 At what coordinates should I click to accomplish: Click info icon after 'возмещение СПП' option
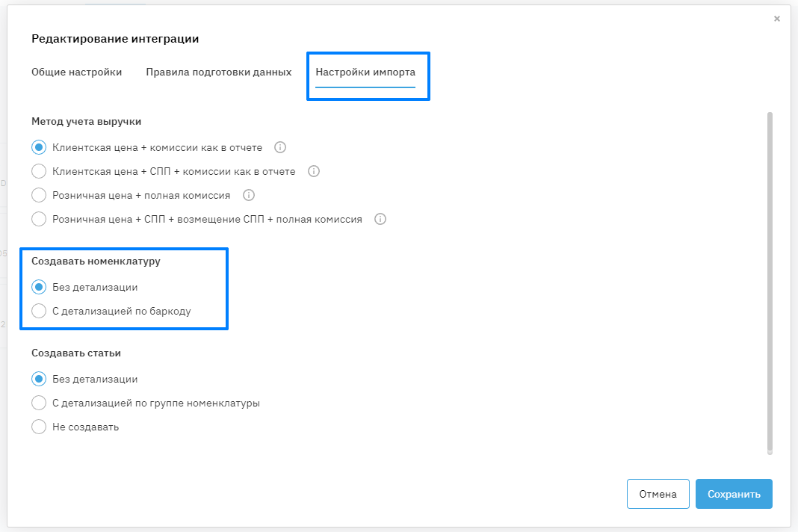(x=380, y=220)
